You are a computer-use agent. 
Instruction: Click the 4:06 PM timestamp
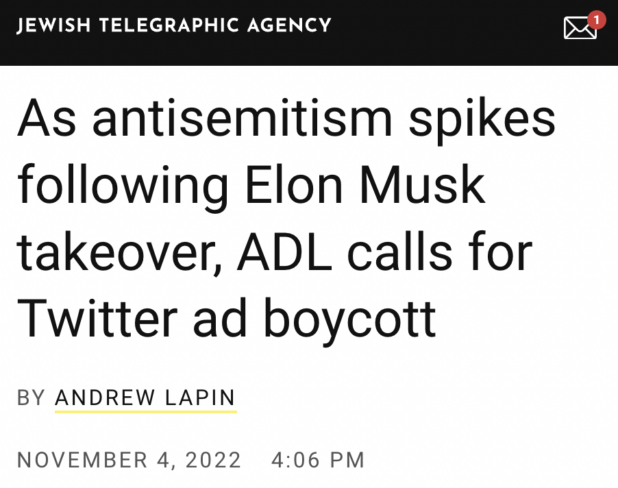coord(318,461)
